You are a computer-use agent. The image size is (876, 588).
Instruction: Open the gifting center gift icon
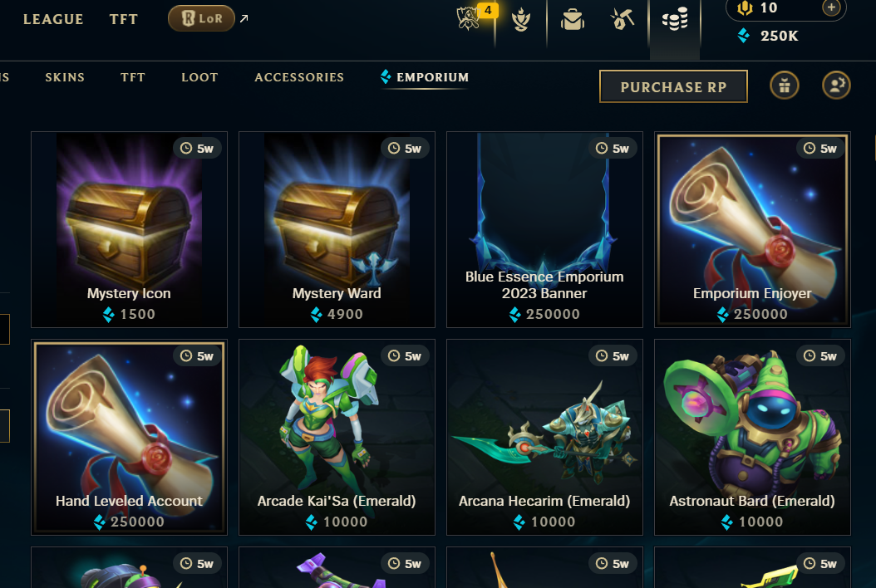click(785, 86)
